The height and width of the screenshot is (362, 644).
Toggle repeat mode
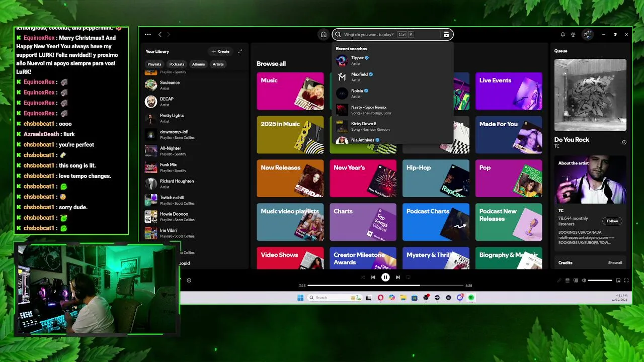coord(408,278)
